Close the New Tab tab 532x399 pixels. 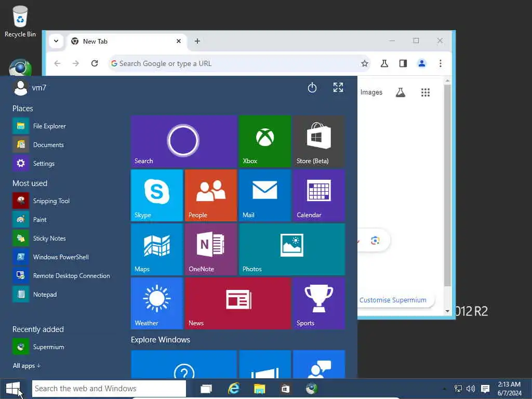[179, 41]
